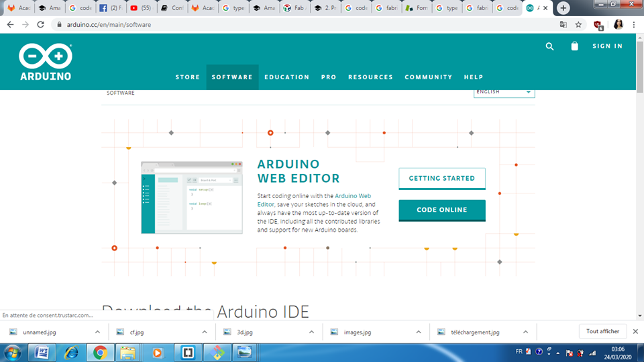The width and height of the screenshot is (644, 362).
Task: Select the SOFTWARE menu item
Action: pos(232,77)
